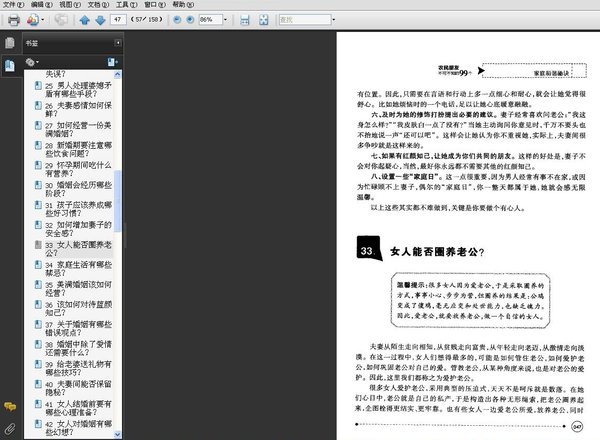600x440 pixels.
Task: Click the page heading 女人能否圈养老公?
Action: click(437, 252)
